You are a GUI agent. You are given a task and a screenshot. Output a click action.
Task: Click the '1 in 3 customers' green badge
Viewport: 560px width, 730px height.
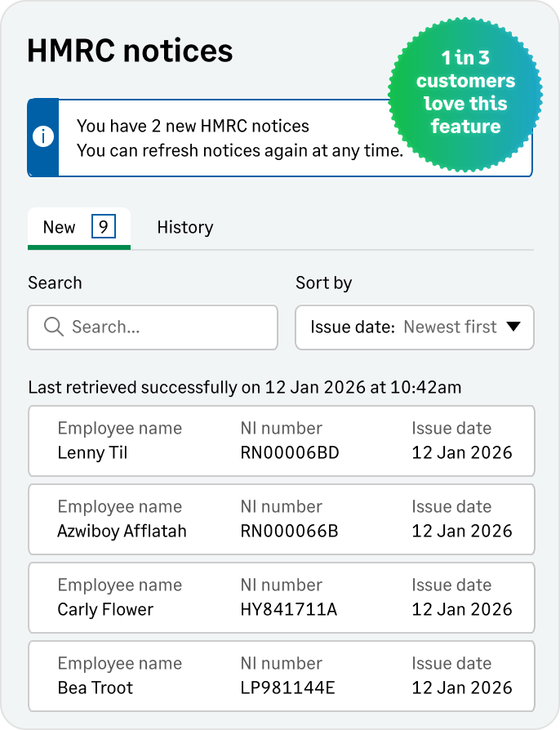click(x=465, y=95)
